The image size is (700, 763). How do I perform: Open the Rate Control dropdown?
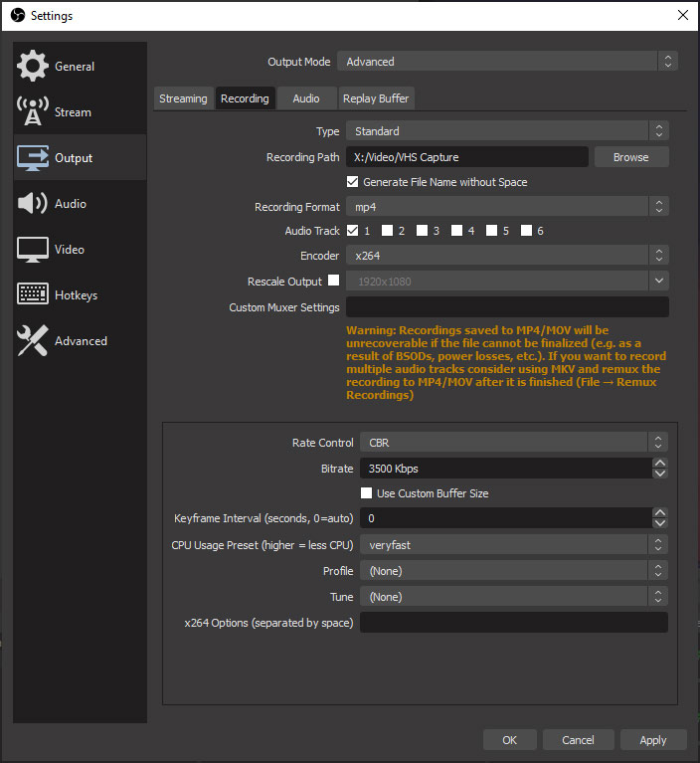pos(513,442)
